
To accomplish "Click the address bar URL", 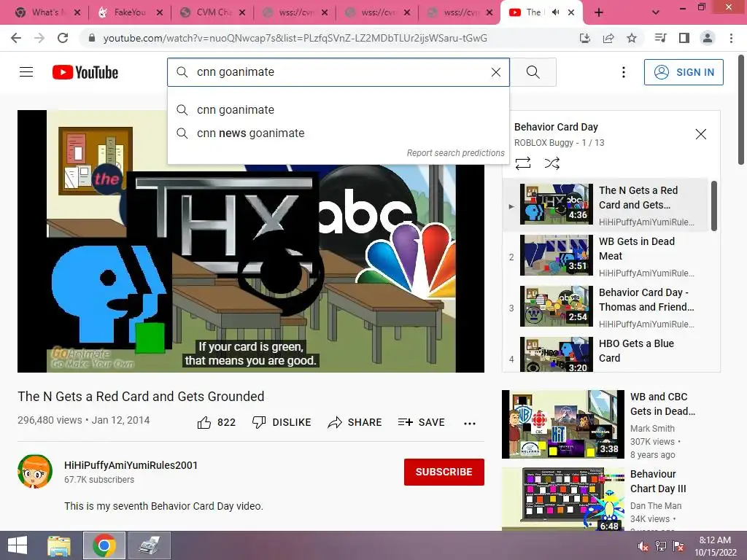I will tap(295, 38).
